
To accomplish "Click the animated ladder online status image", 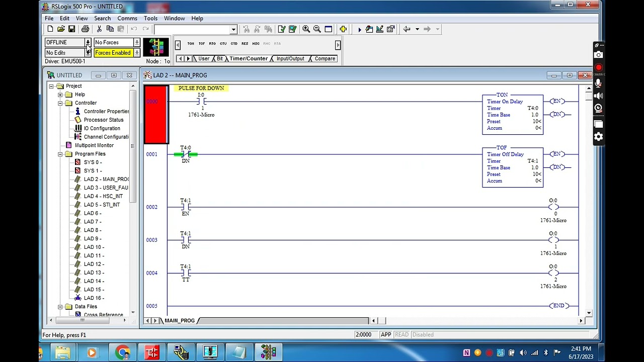I will [x=156, y=47].
